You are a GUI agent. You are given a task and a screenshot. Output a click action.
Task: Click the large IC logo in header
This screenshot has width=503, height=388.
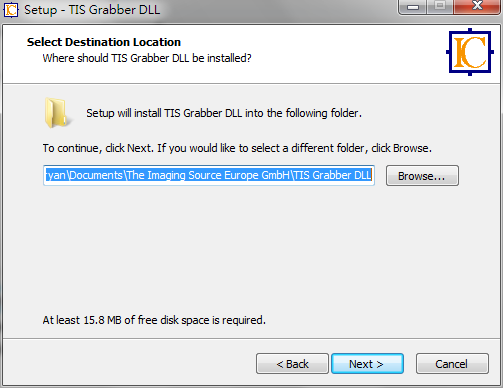tap(470, 52)
